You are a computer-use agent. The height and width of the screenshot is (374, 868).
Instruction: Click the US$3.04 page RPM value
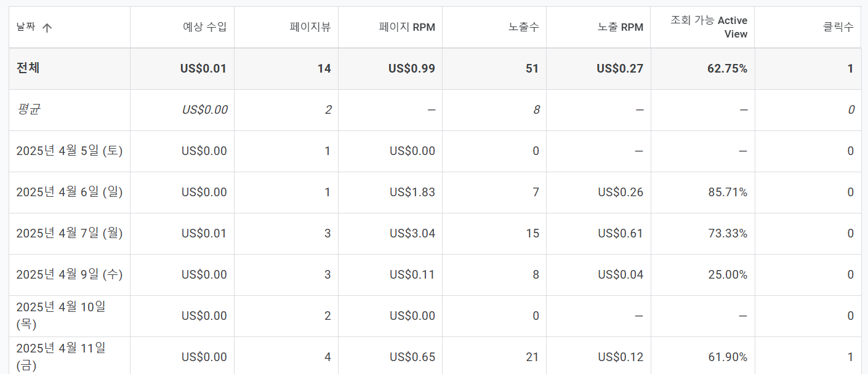[x=412, y=233]
